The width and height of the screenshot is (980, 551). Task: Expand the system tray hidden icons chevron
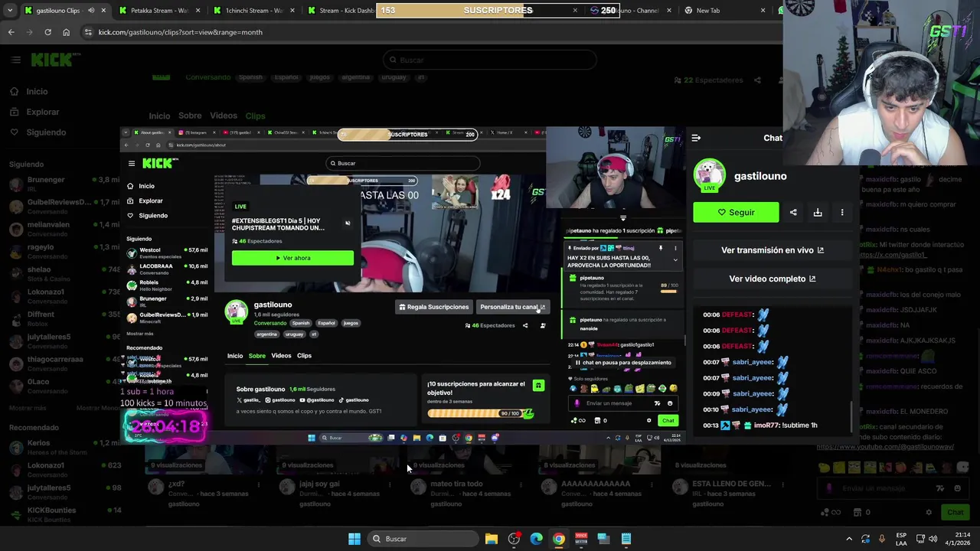pyautogui.click(x=848, y=539)
